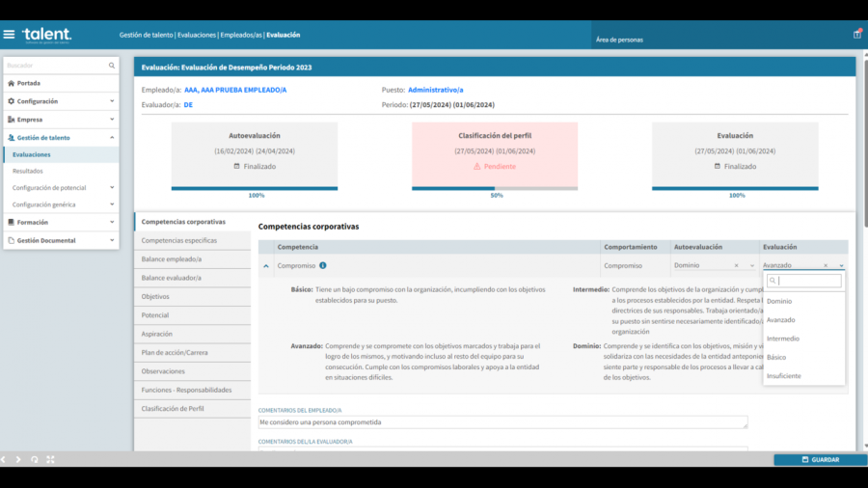Switch to Competencias corporativas tab
Viewport: 868px width, 488px height.
click(192, 222)
